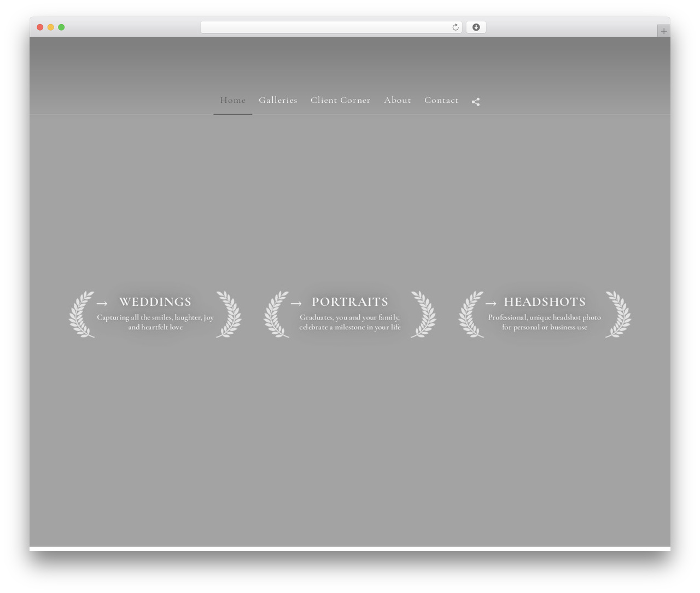Click the arrow beside Headshots
Viewport: 700px width, 593px height.
tap(491, 304)
